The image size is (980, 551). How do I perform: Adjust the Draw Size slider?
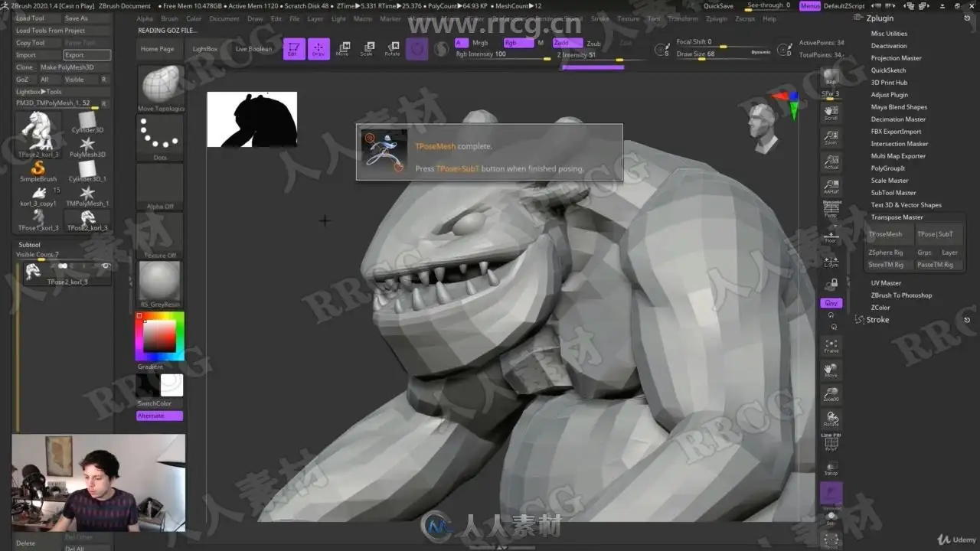[x=724, y=54]
